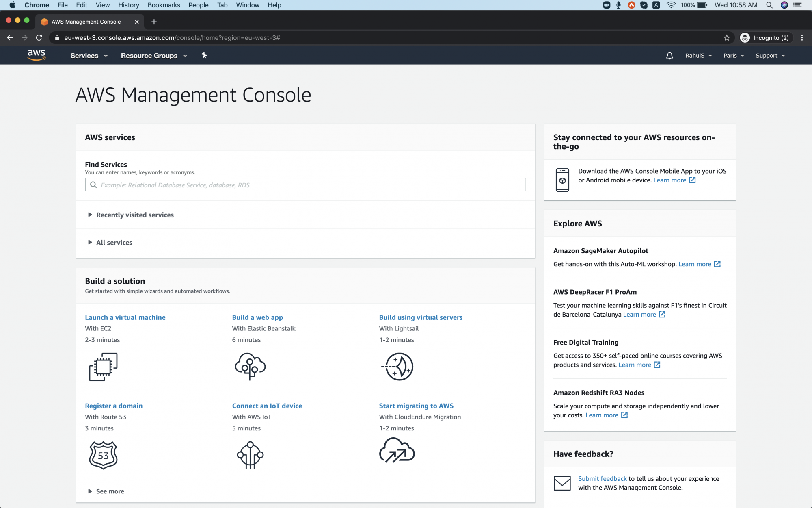Open Learn more for Amazon SageMaker Autopilot
The height and width of the screenshot is (508, 812).
(x=695, y=264)
